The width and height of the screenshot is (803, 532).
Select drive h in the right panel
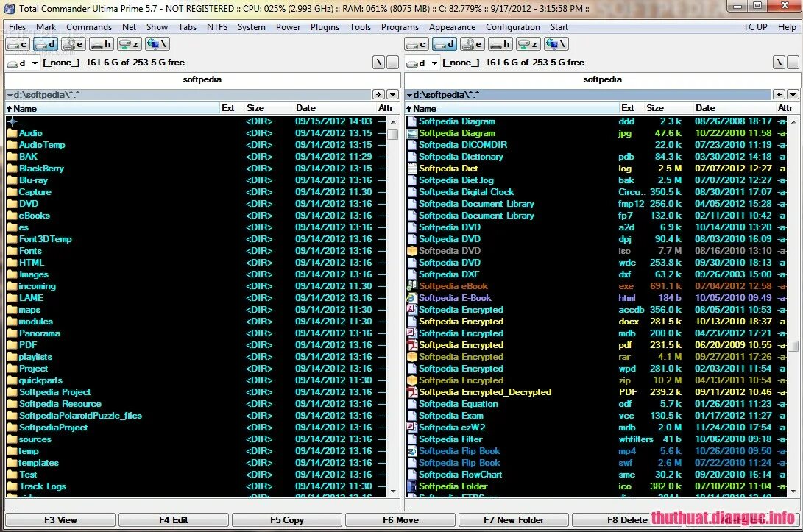coord(500,45)
